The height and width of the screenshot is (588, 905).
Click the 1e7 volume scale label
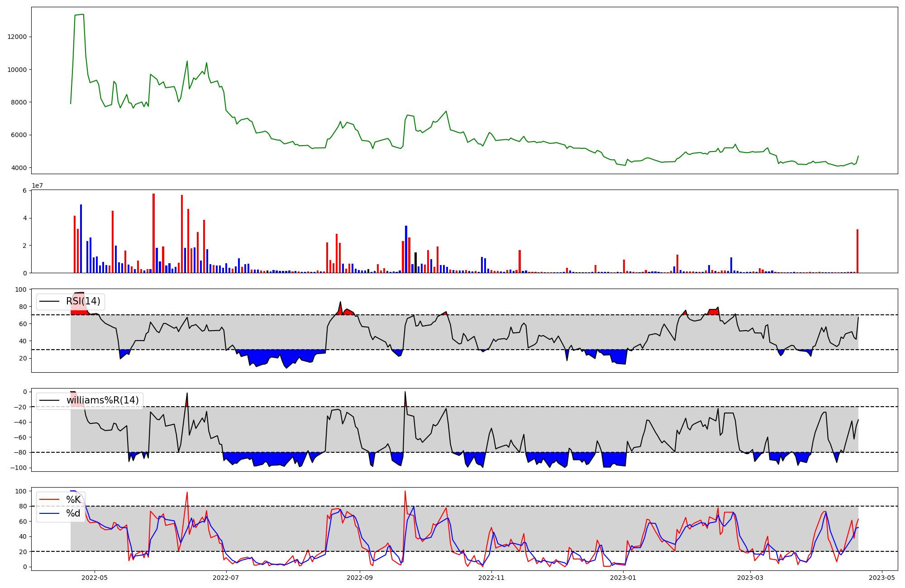(37, 185)
